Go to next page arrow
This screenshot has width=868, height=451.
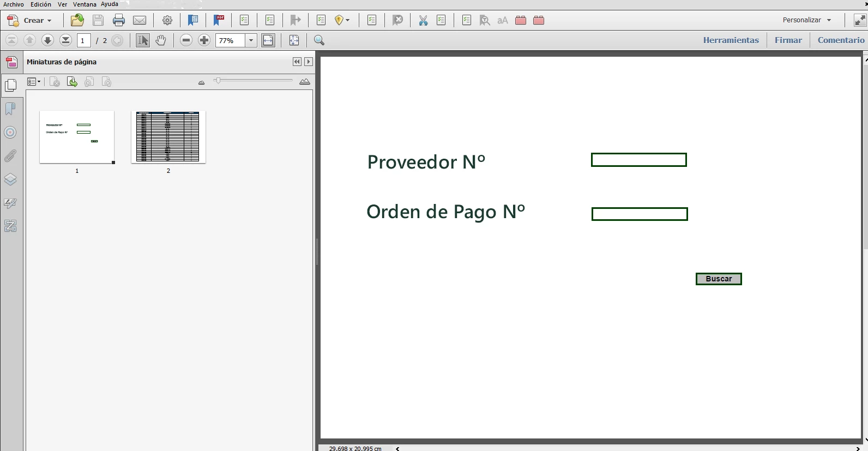coord(47,40)
